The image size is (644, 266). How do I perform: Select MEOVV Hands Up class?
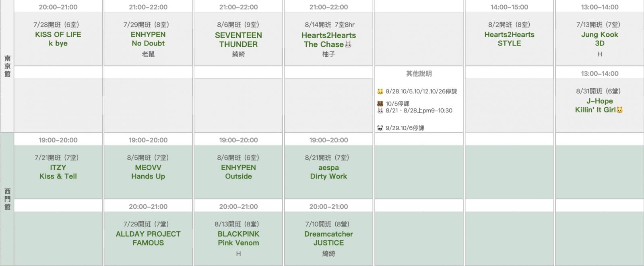point(148,172)
